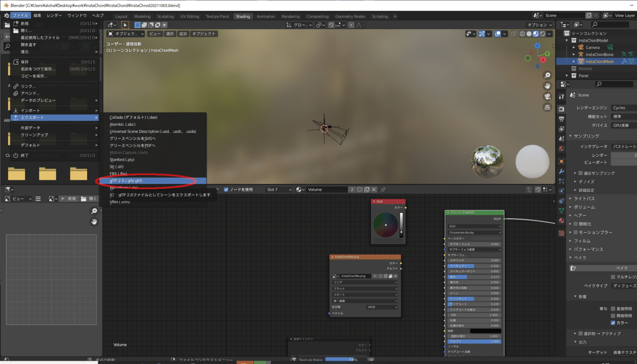Open the レンダーエンジン Cycles dropdown
The width and height of the screenshot is (637, 364).
[x=623, y=108]
